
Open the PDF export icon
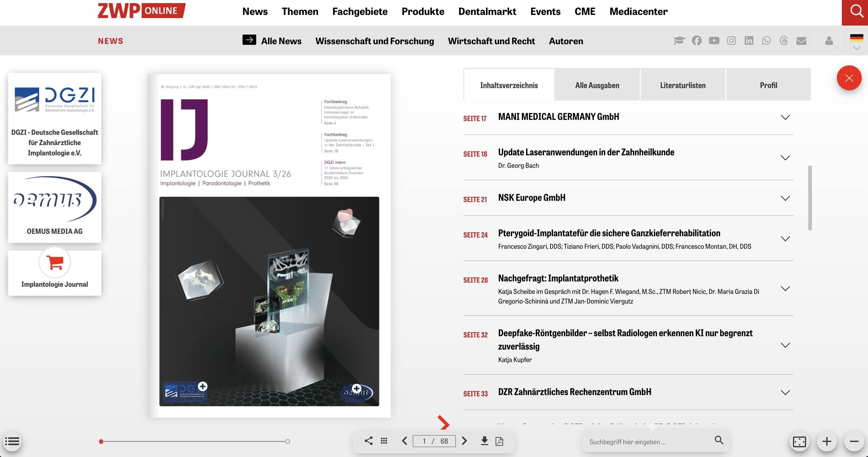[499, 441]
